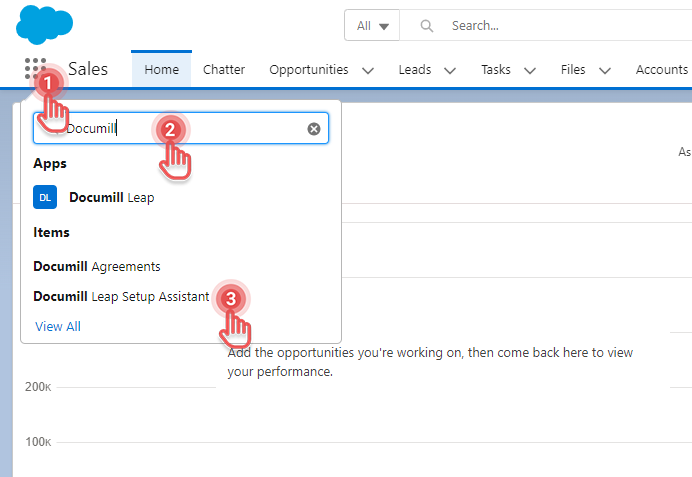Open the Documill Leap app icon
This screenshot has height=477, width=692.
(45, 197)
